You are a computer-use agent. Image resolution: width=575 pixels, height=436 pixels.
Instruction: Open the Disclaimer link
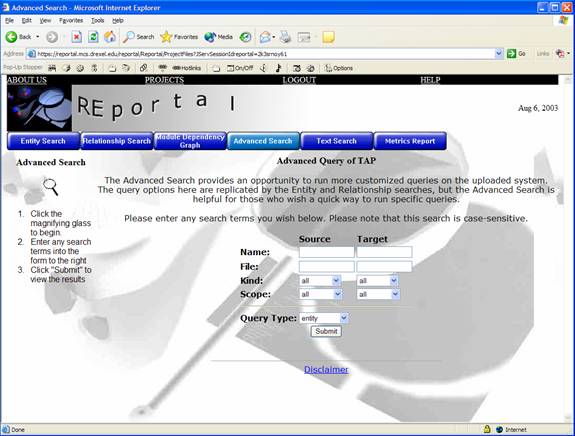click(326, 369)
